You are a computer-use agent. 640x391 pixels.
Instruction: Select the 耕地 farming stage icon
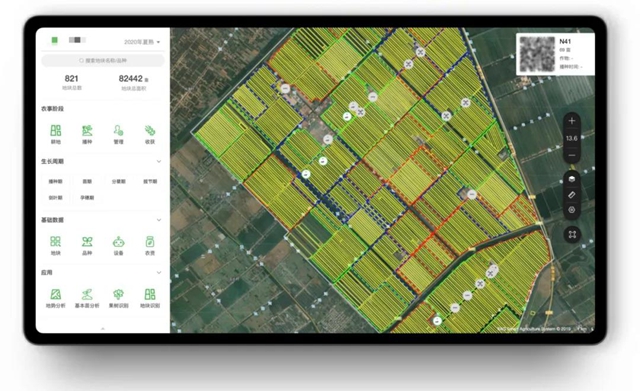pyautogui.click(x=56, y=131)
